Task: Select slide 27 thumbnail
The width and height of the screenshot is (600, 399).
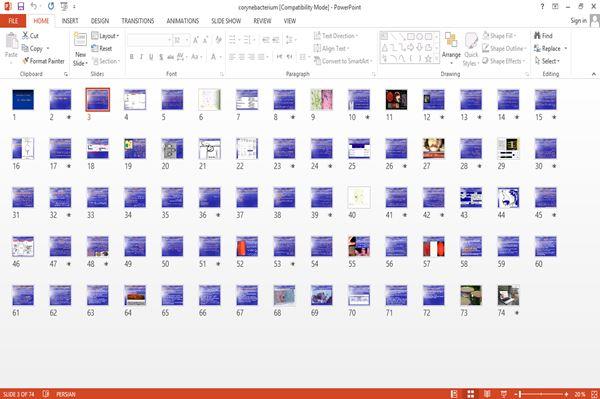Action: 434,148
